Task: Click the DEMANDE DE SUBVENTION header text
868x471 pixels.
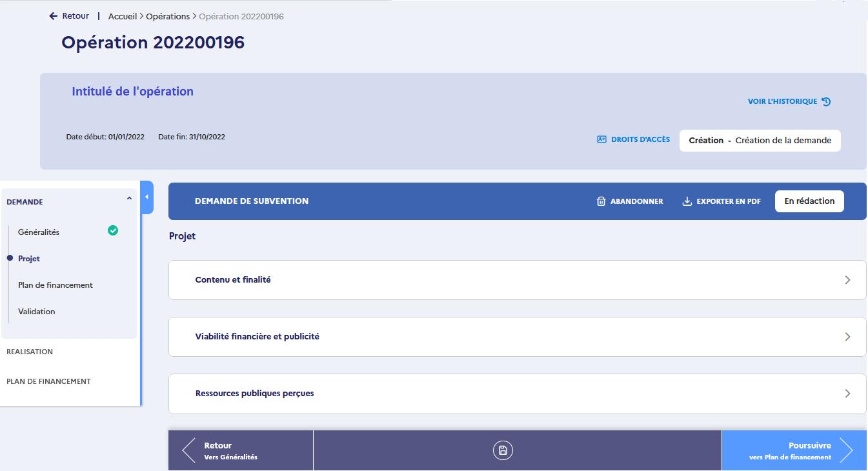Action: [x=252, y=201]
